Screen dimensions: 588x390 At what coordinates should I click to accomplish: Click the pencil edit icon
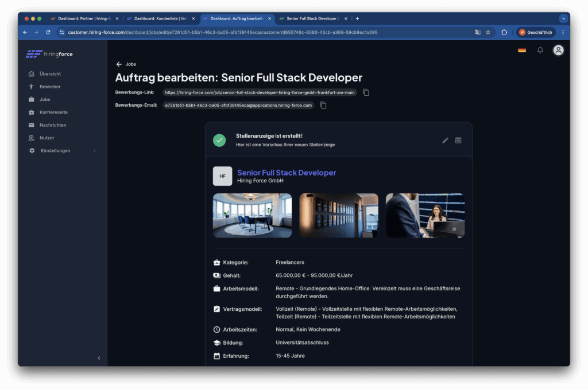[445, 141]
